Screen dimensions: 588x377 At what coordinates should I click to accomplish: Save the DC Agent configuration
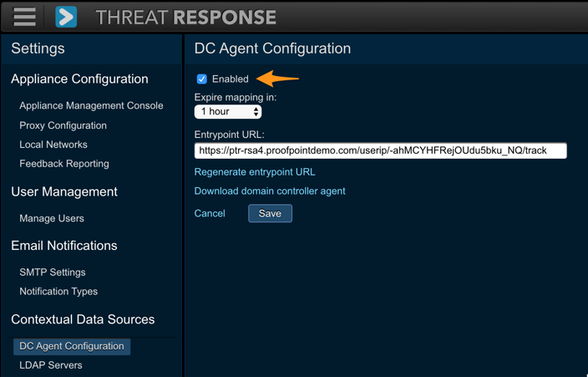[270, 213]
